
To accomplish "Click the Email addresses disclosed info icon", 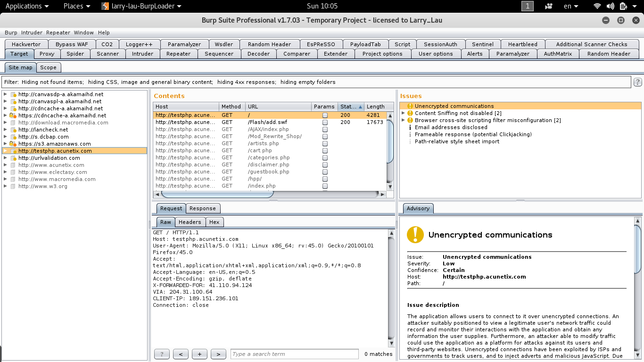I will click(x=410, y=127).
